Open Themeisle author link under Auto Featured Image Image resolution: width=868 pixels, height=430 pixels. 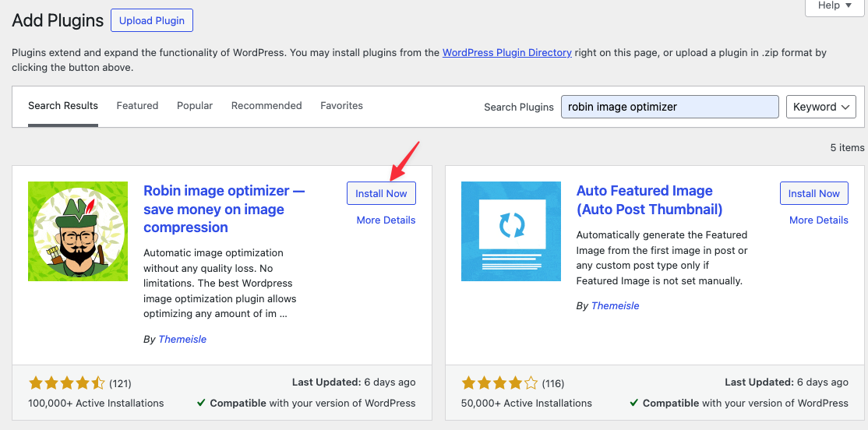[615, 305]
